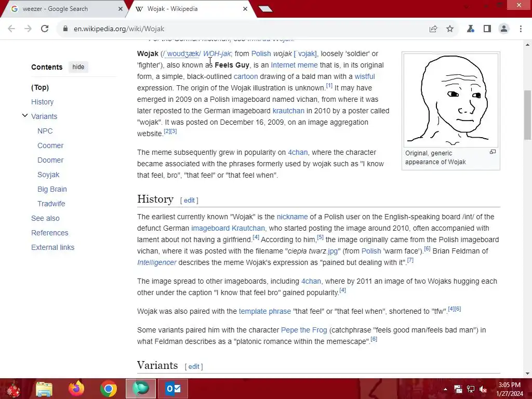Select the Wojak Wikipedia tab
532x399 pixels.
point(190,9)
